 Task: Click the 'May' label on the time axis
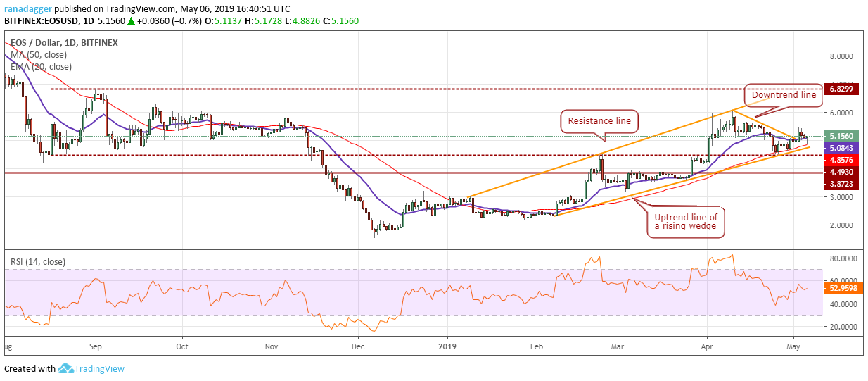pos(793,346)
